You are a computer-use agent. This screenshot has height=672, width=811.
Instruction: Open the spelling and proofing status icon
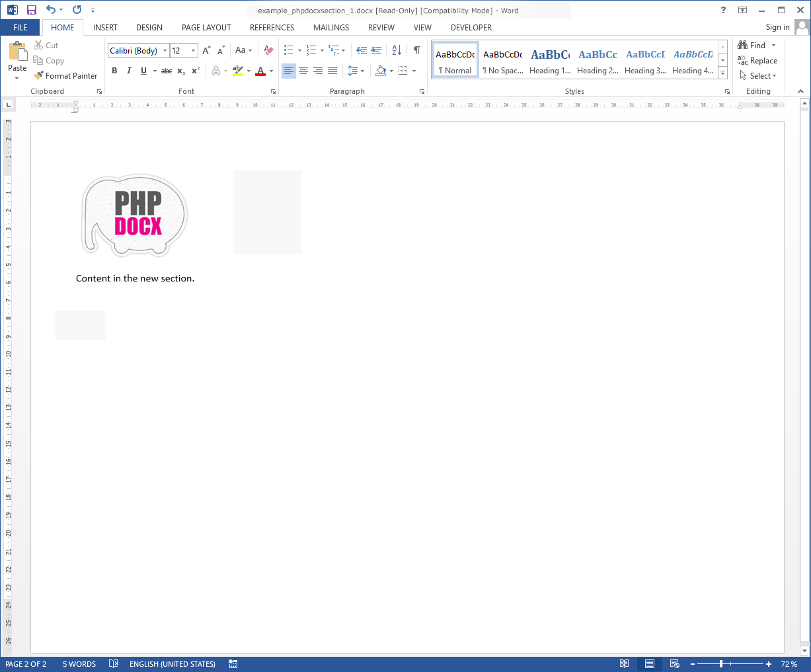point(114,664)
